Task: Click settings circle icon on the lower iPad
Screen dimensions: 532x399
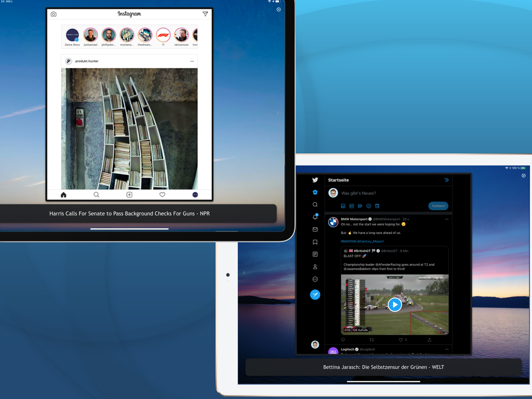Action: (523, 176)
